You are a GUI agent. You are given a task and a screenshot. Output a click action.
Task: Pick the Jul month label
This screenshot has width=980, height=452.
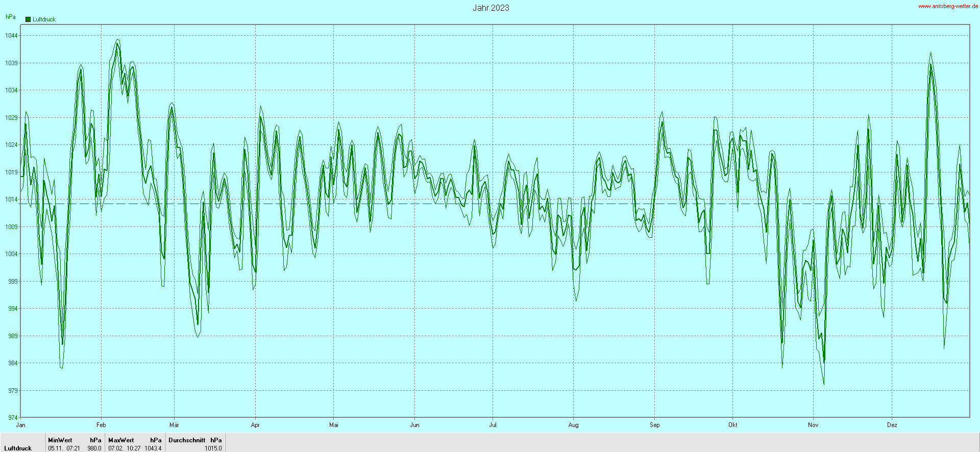[493, 425]
